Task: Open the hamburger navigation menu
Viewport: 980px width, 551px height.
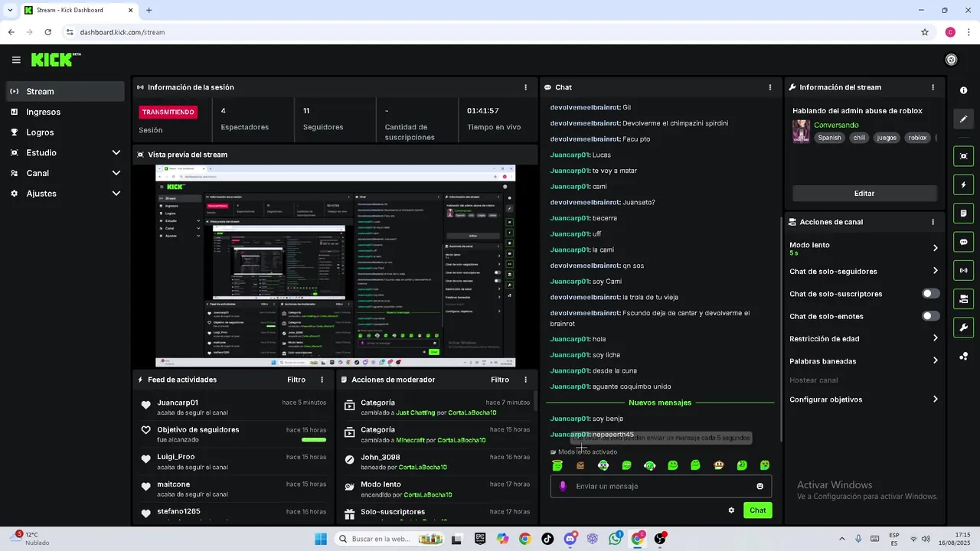Action: [16, 60]
